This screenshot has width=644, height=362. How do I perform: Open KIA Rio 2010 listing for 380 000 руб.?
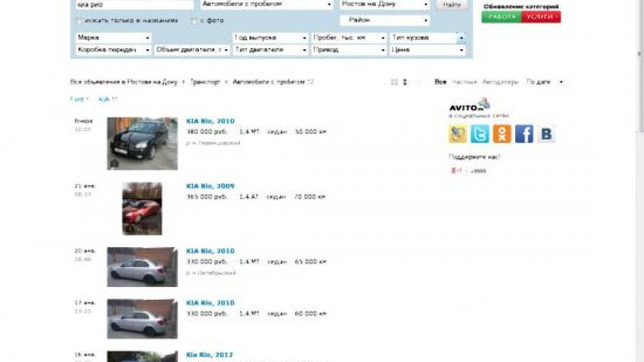tap(210, 121)
